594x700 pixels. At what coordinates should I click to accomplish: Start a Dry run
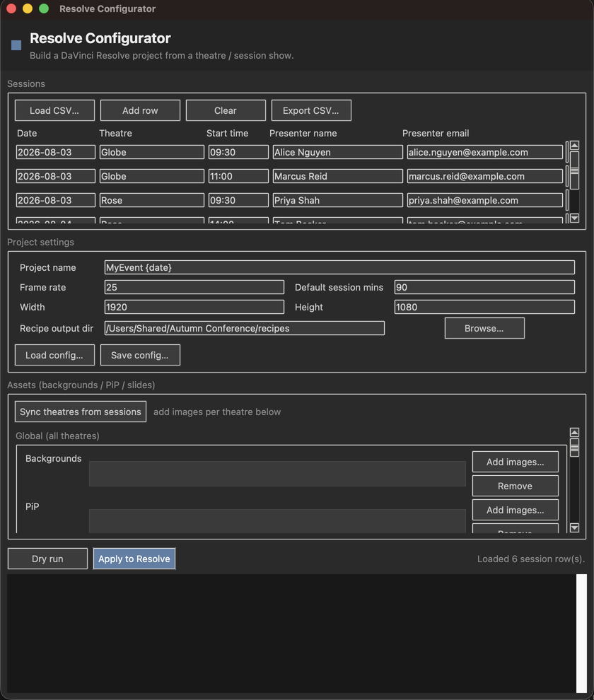tap(47, 559)
